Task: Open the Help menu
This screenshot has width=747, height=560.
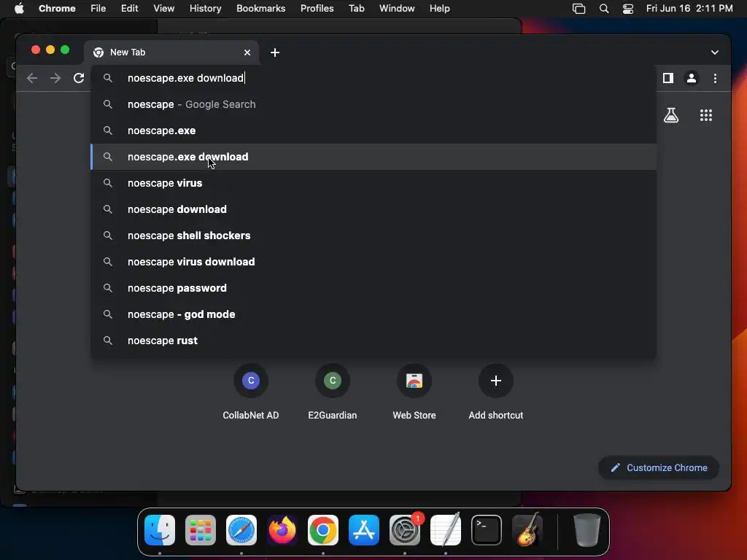Action: pyautogui.click(x=439, y=8)
